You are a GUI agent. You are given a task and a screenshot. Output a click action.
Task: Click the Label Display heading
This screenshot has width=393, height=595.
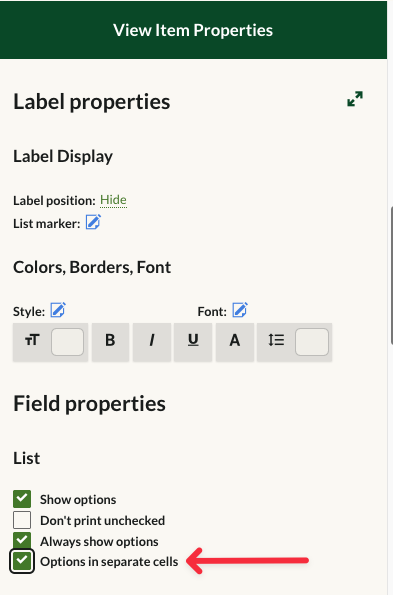(63, 156)
